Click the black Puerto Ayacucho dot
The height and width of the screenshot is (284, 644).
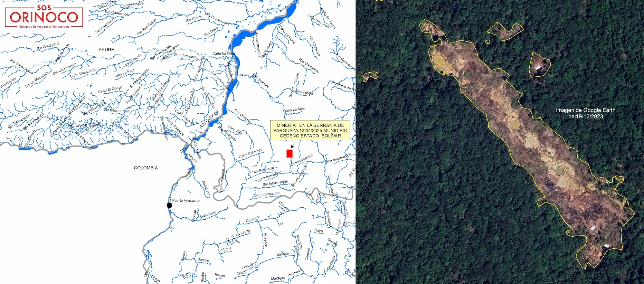169,205
